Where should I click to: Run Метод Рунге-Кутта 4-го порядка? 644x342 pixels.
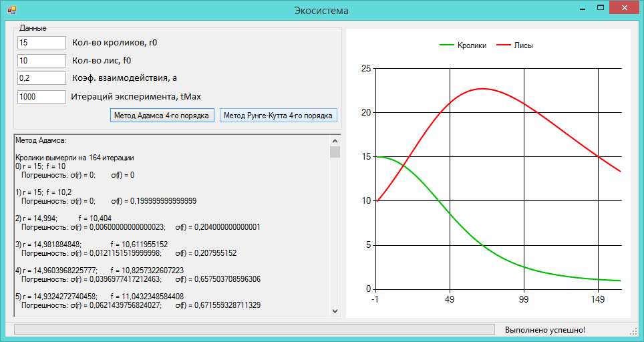[x=278, y=116]
